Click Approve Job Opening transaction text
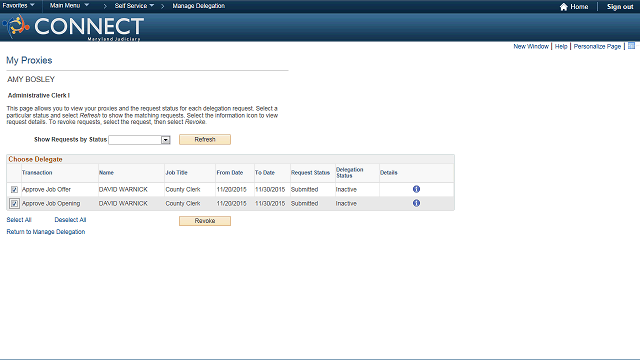640x360 pixels. (51, 203)
